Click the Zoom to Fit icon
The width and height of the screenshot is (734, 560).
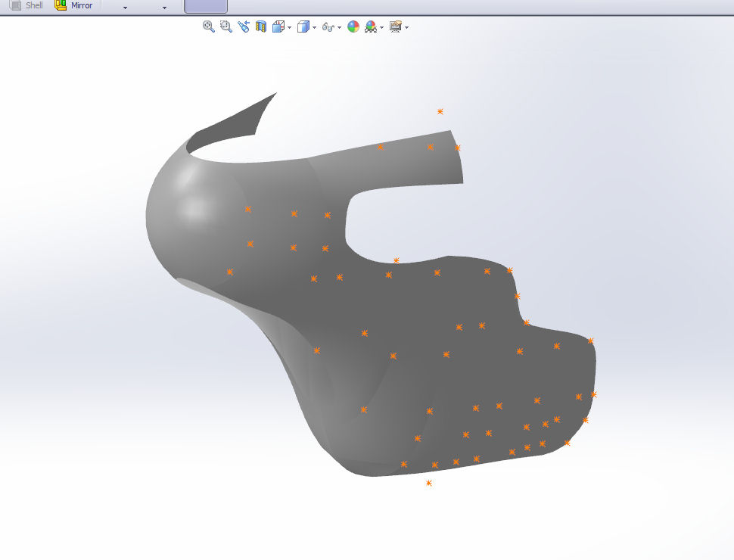209,26
